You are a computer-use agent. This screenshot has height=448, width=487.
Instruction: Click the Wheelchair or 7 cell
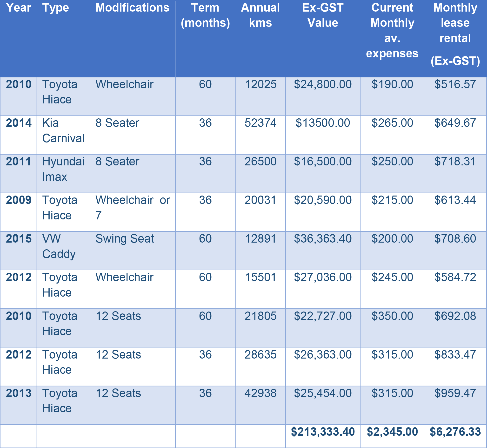tap(133, 208)
